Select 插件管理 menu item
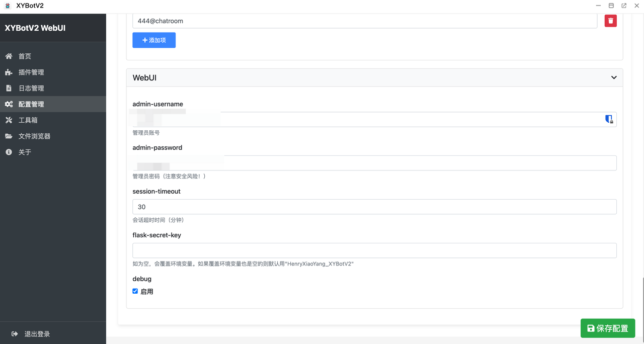644x344 pixels. pyautogui.click(x=31, y=72)
